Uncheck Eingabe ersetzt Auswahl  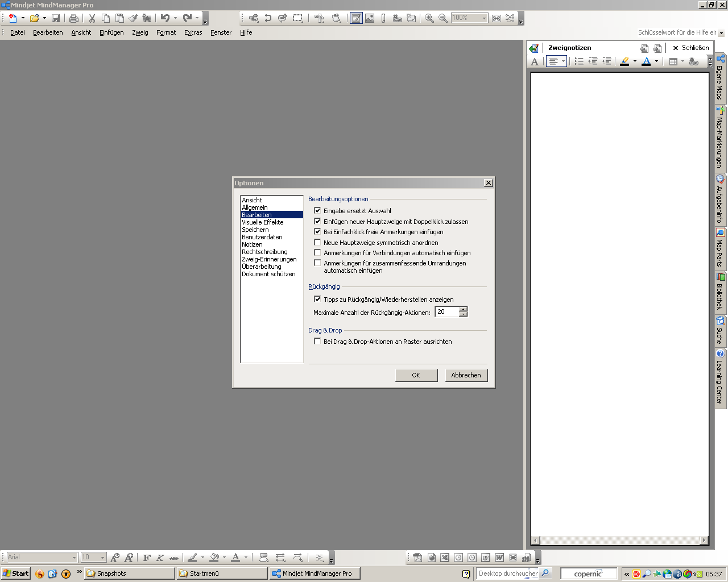317,211
